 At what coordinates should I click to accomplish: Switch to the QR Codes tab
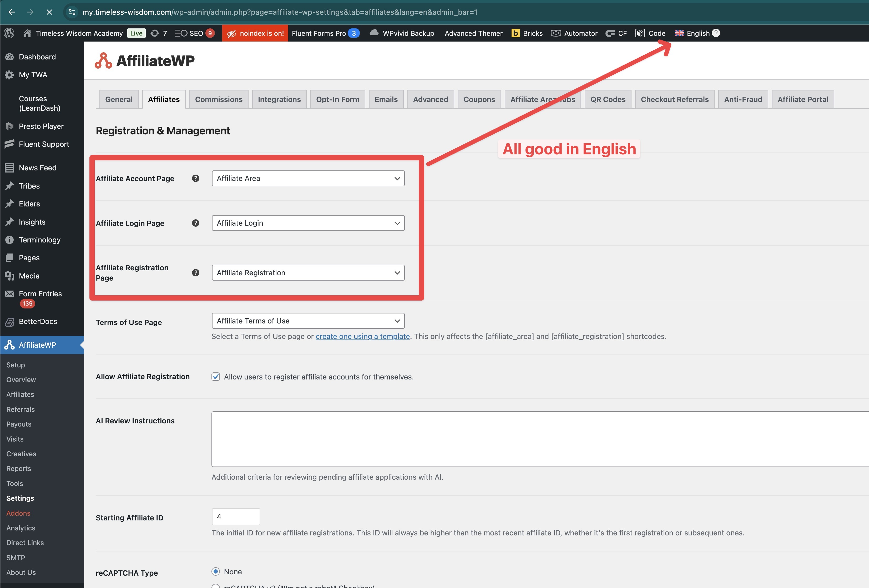click(x=608, y=99)
